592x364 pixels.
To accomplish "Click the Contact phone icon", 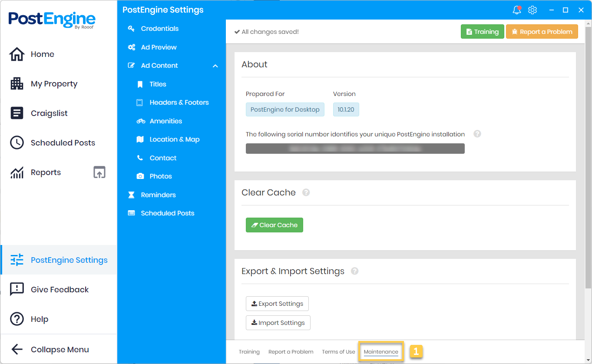I will [140, 158].
